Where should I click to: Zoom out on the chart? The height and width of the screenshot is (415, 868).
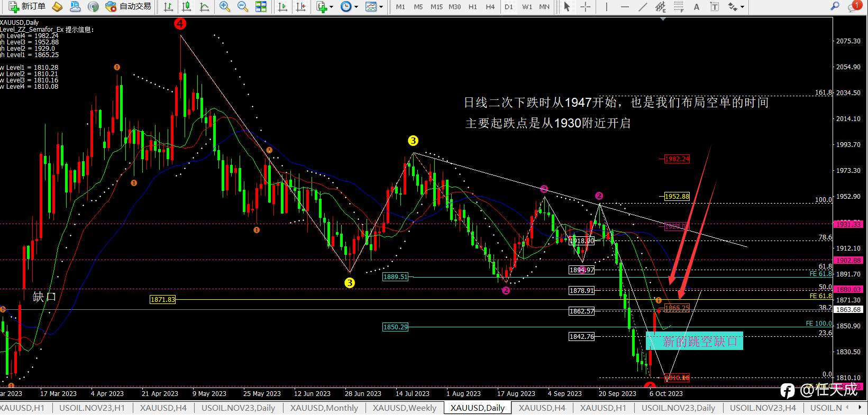[243, 6]
